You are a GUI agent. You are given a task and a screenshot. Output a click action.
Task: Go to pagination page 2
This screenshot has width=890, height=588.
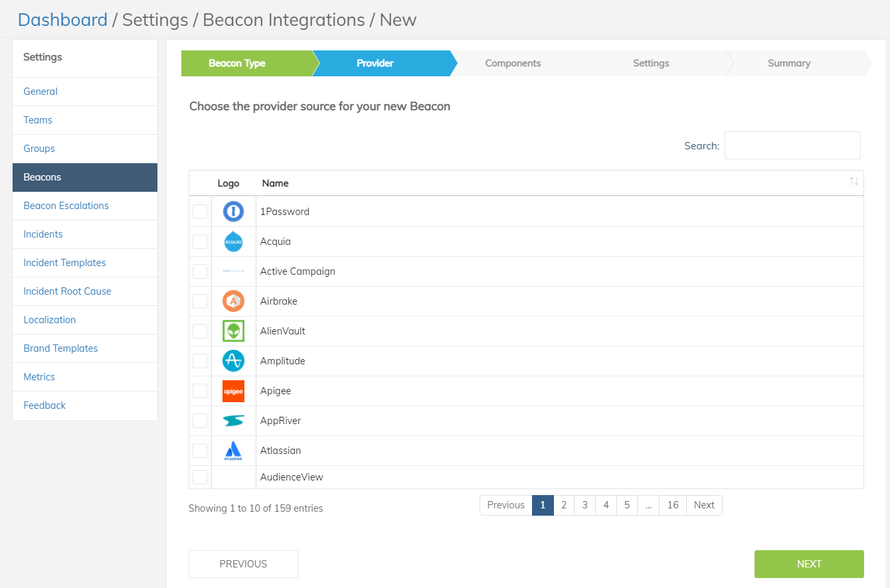point(564,505)
